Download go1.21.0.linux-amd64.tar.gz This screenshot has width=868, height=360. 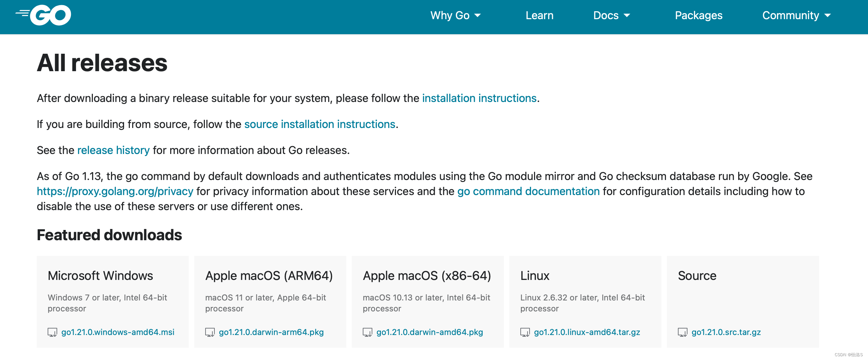pyautogui.click(x=587, y=332)
